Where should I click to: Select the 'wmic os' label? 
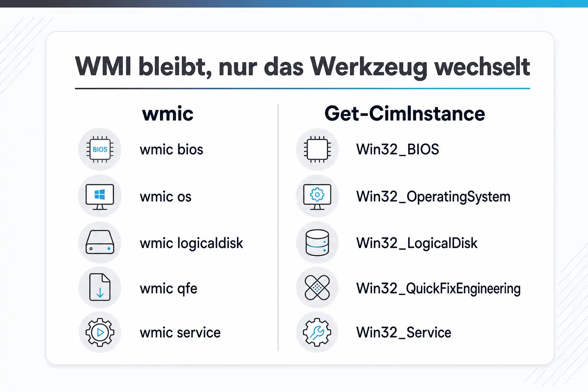tap(166, 197)
